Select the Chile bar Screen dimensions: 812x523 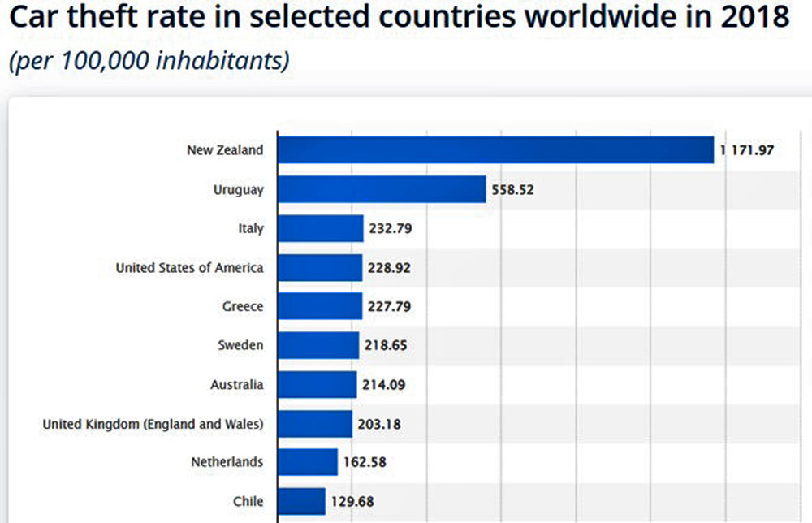pyautogui.click(x=302, y=501)
